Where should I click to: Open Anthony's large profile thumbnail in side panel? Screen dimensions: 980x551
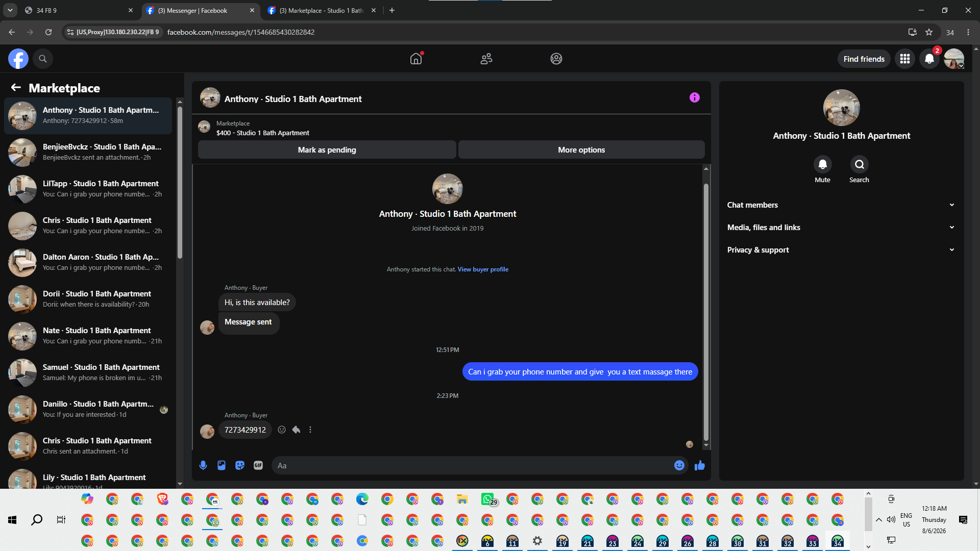pyautogui.click(x=841, y=108)
